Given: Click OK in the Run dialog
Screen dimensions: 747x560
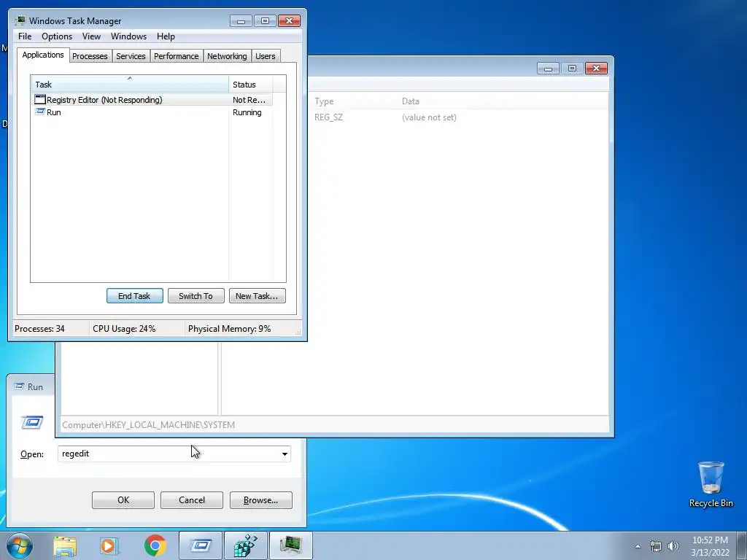Looking at the screenshot, I should (x=123, y=500).
